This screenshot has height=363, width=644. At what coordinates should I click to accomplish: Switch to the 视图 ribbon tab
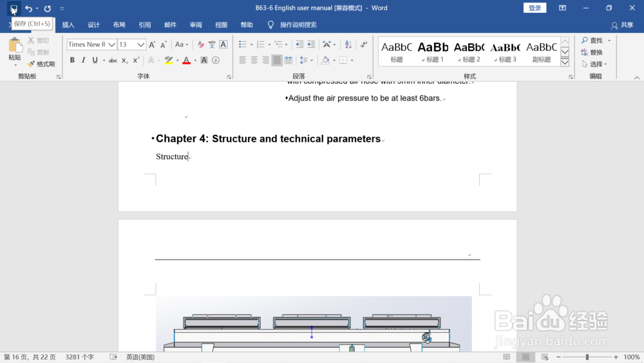(221, 25)
